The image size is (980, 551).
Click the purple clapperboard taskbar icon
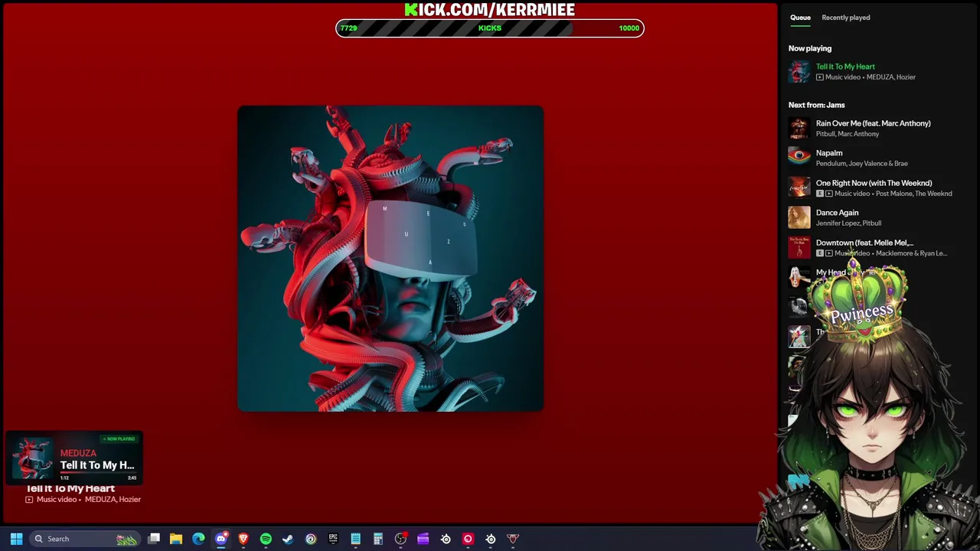[423, 539]
